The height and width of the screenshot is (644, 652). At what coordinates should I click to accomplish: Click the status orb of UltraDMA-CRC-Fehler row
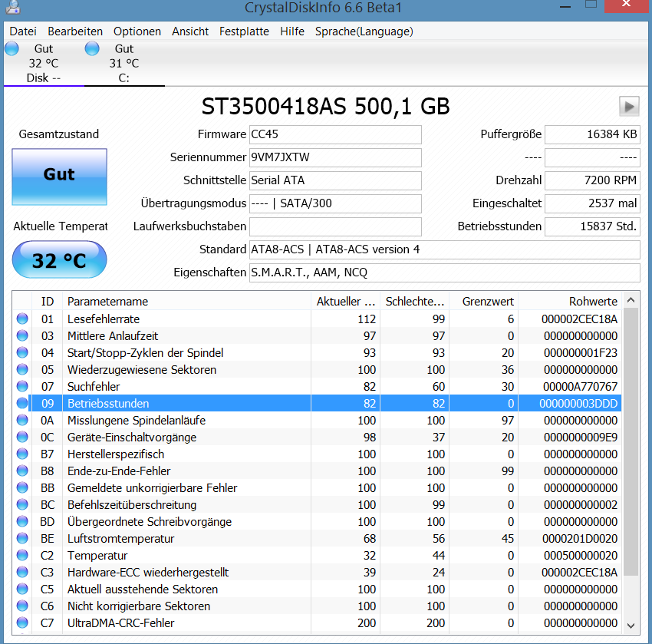(22, 623)
